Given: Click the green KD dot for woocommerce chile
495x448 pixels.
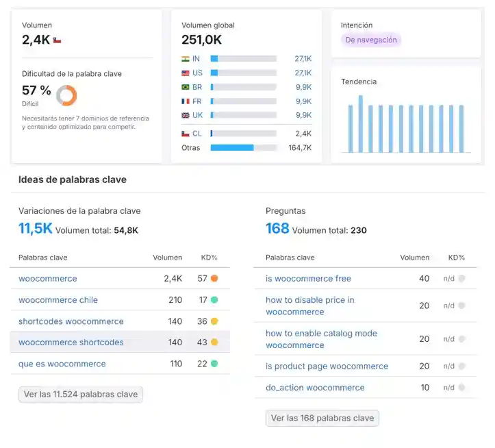Looking at the screenshot, I should (x=214, y=300).
